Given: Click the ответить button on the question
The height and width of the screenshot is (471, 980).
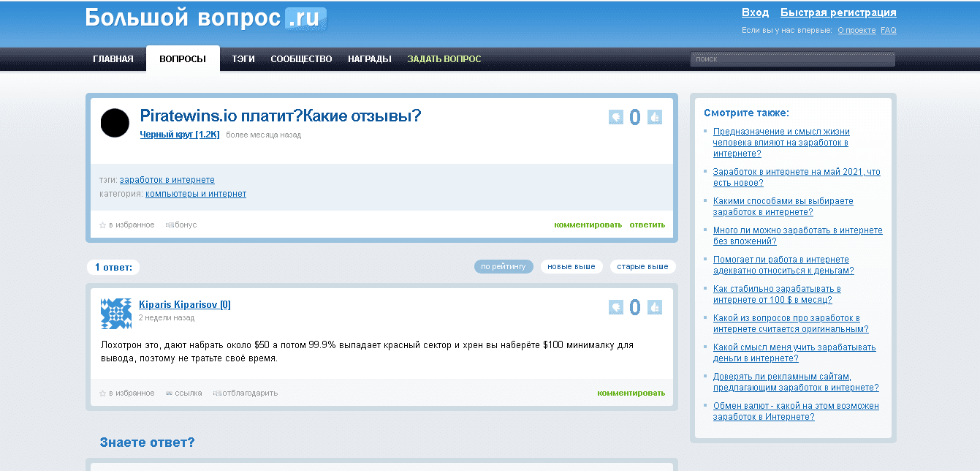Looking at the screenshot, I should 647,225.
